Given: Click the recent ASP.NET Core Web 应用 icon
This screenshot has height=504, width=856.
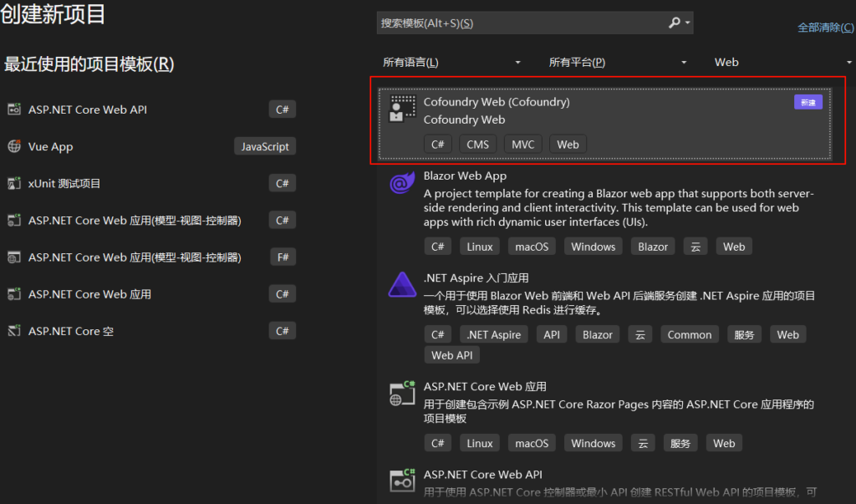Looking at the screenshot, I should [14, 293].
